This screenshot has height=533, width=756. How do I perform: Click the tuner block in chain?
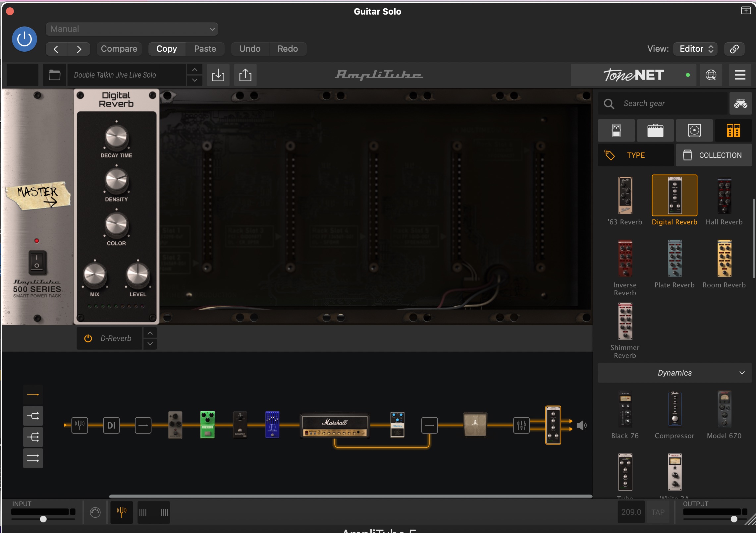[80, 425]
